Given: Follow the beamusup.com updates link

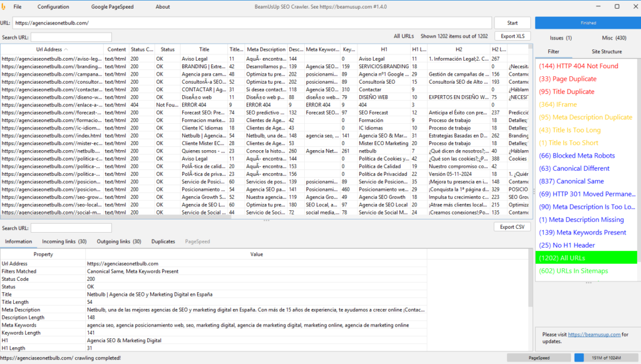Looking at the screenshot, I should click(594, 335).
